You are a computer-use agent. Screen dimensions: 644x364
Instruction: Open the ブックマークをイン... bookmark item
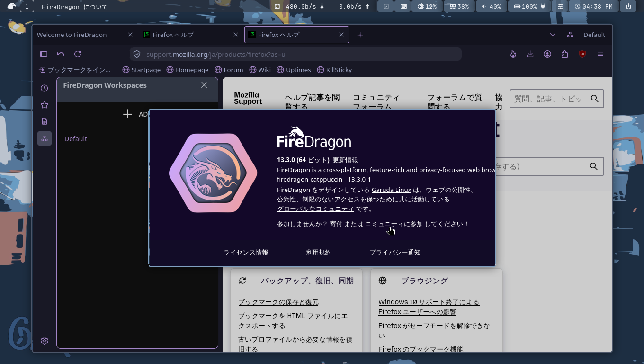[x=75, y=70]
